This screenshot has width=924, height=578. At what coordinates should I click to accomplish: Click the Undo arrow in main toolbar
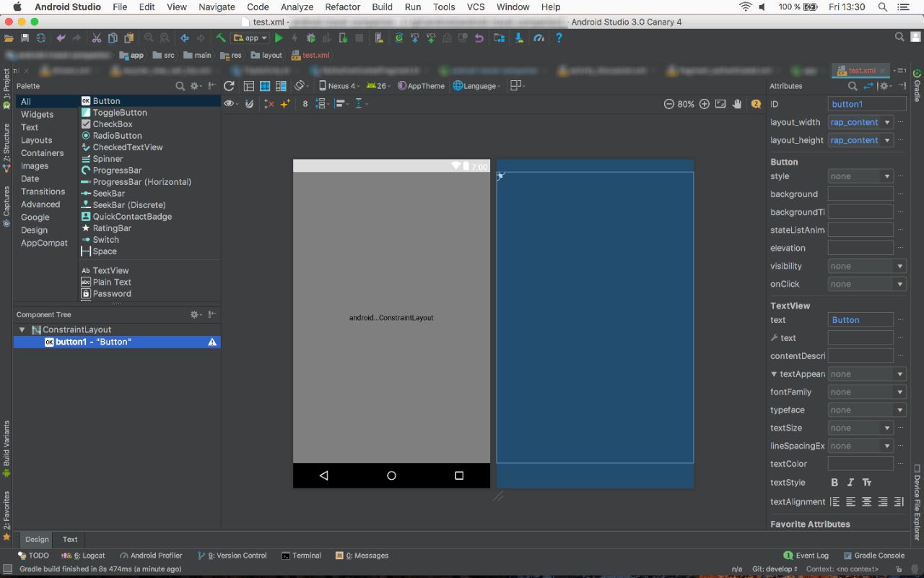(61, 38)
